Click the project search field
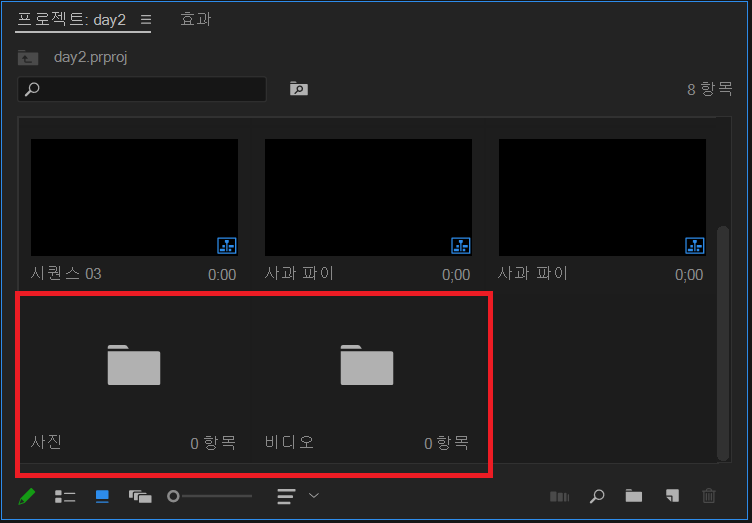The height and width of the screenshot is (523, 752). tap(142, 89)
